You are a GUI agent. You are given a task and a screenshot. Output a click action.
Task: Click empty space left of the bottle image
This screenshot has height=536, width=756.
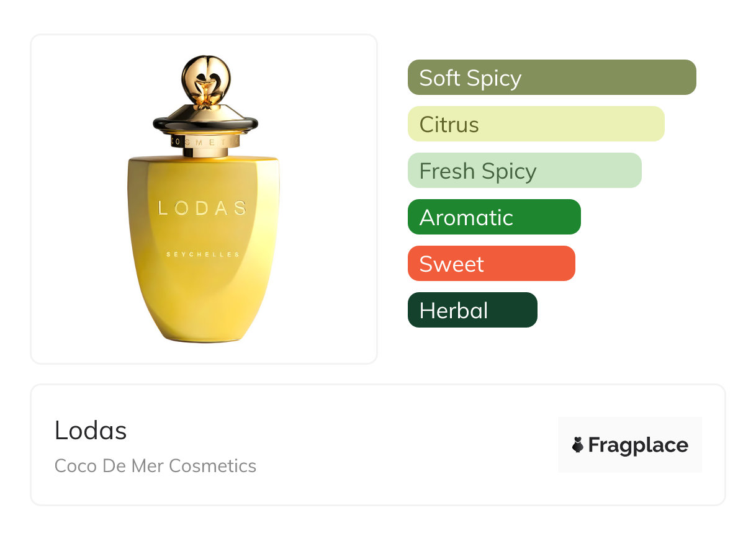74,199
